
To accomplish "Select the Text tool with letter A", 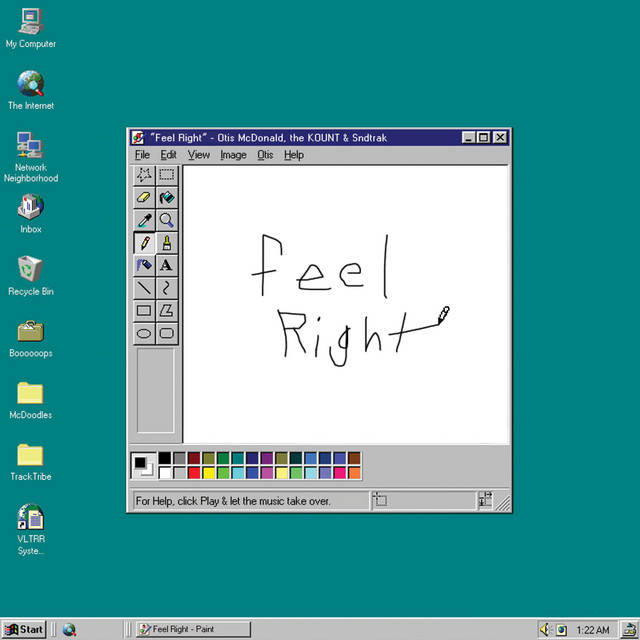I will pyautogui.click(x=167, y=265).
